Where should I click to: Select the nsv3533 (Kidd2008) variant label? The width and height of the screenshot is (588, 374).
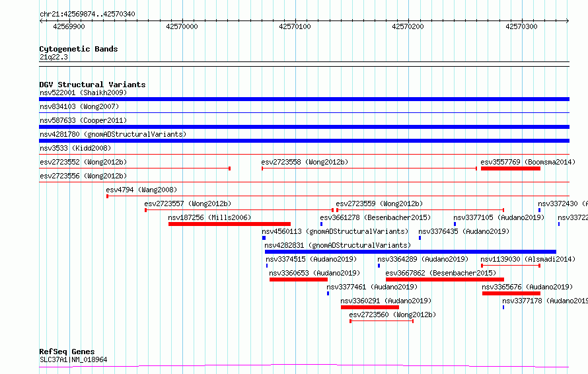click(75, 148)
